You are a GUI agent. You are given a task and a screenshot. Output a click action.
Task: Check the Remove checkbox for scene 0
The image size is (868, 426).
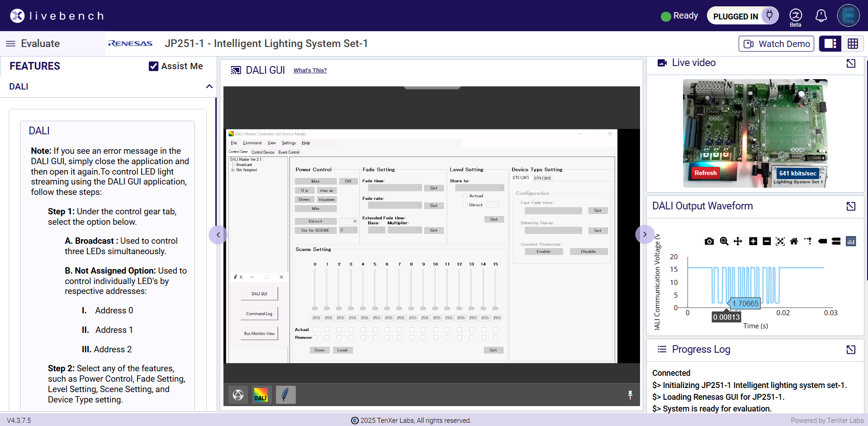(315, 337)
